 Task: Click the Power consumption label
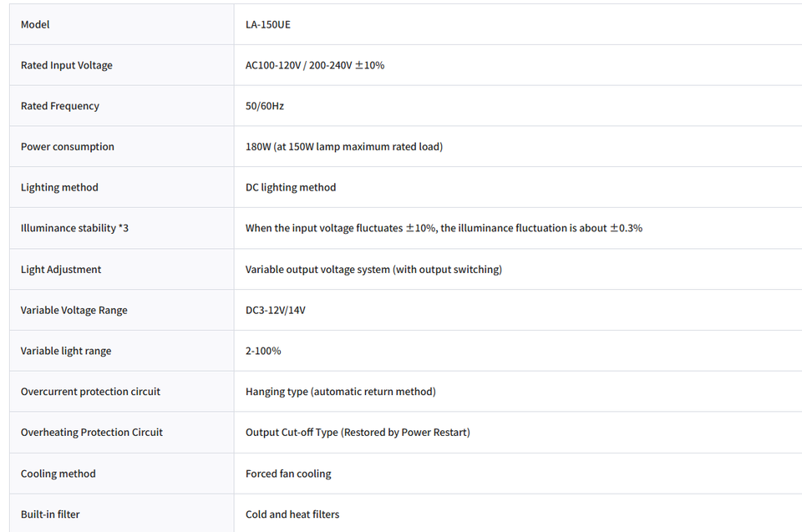click(68, 147)
